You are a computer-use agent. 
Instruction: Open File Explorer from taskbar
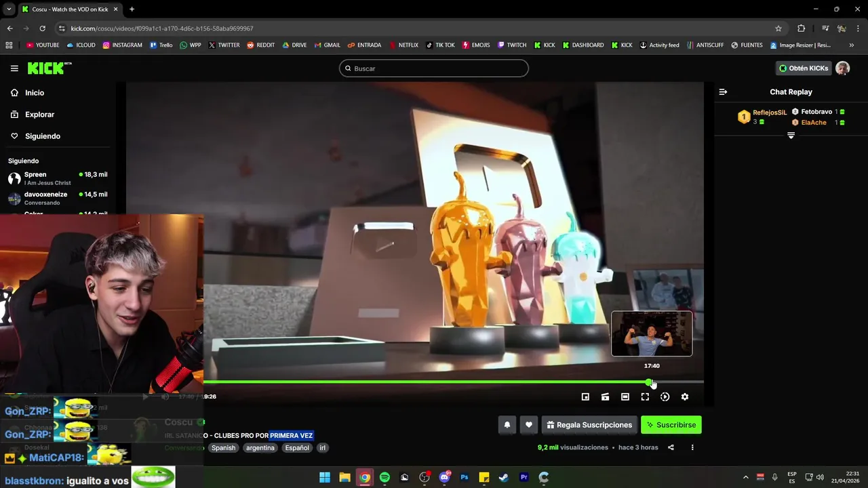coord(344,477)
